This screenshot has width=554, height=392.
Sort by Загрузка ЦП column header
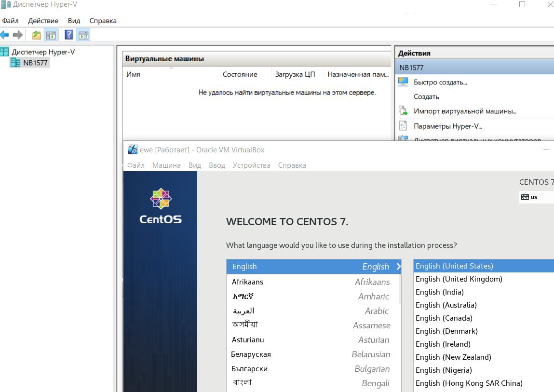pos(297,74)
